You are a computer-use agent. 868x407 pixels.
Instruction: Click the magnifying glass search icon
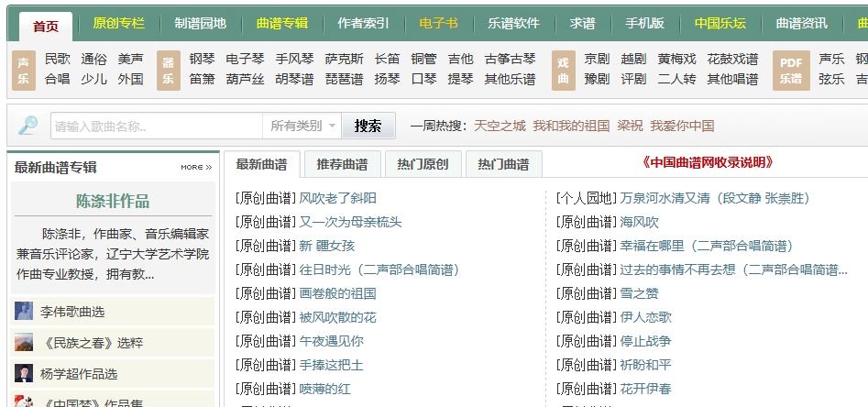point(27,126)
